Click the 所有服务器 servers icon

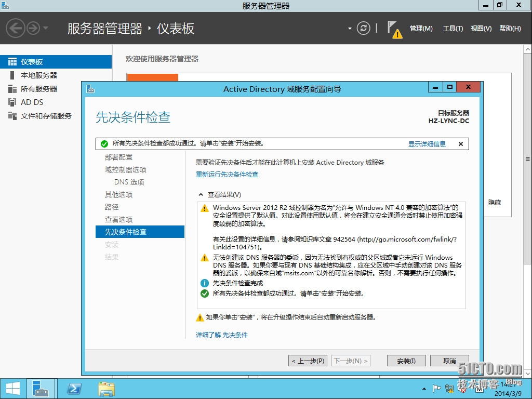(12, 89)
